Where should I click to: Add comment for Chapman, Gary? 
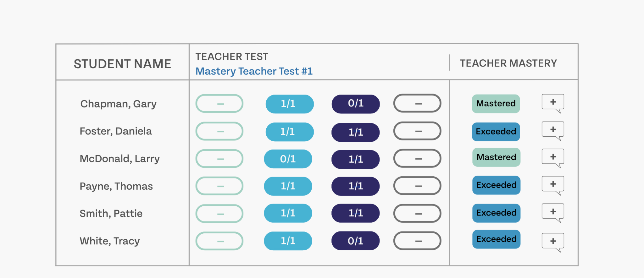[x=553, y=103]
